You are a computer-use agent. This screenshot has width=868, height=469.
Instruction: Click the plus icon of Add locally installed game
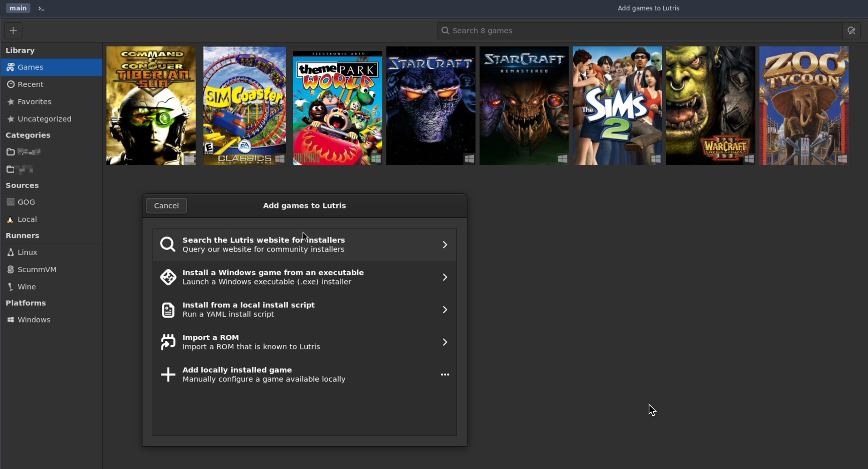click(x=168, y=375)
